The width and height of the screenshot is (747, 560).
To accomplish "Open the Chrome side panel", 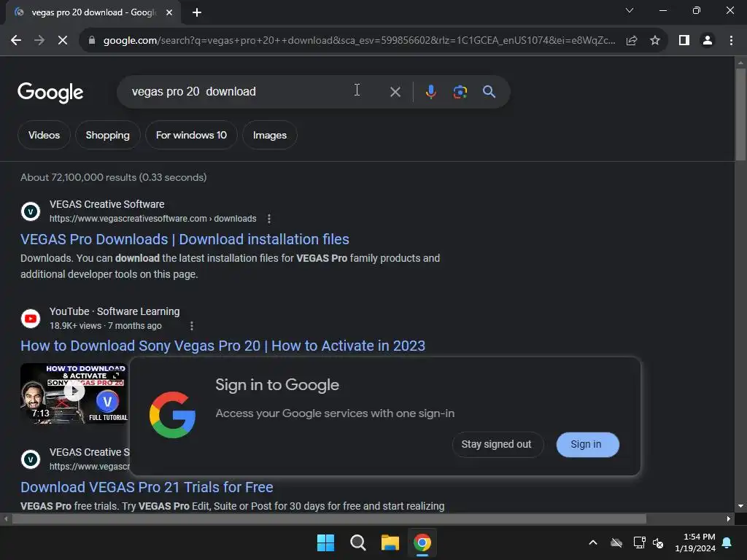I will (x=684, y=41).
